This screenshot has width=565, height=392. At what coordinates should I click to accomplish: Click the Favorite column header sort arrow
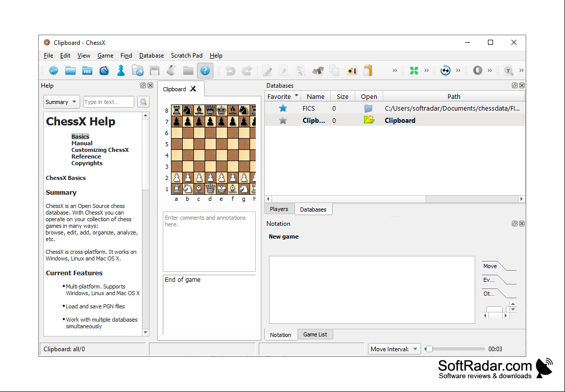[x=296, y=95]
